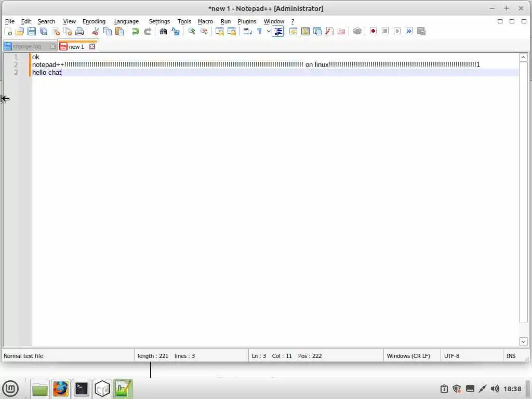Zoom out with the toolbar magnifier minus icon
The width and height of the screenshot is (532, 399).
coord(204,32)
